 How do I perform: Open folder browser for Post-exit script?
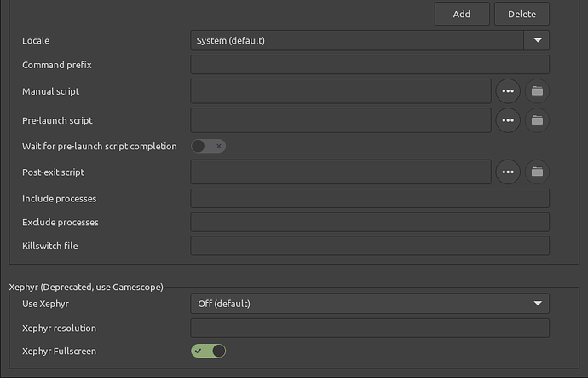pyautogui.click(x=537, y=172)
